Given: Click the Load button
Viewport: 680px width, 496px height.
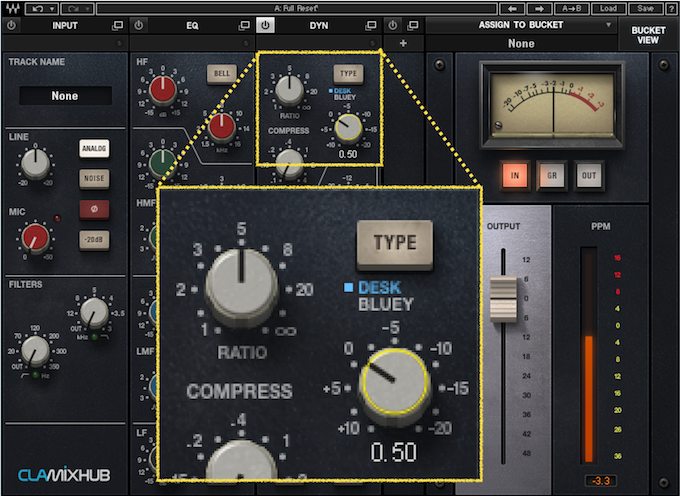Looking at the screenshot, I should pos(608,9).
